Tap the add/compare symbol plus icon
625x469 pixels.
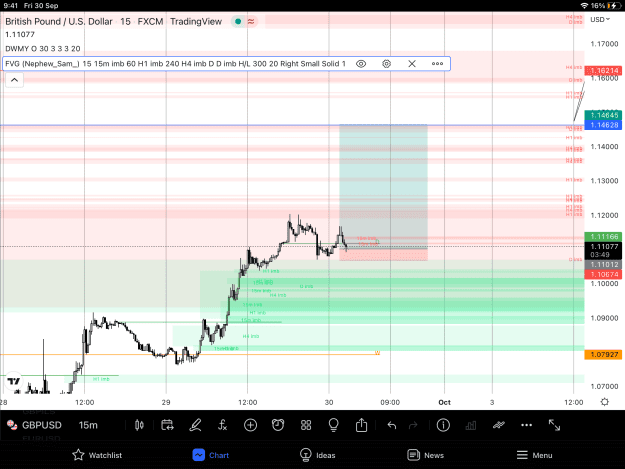[x=250, y=425]
